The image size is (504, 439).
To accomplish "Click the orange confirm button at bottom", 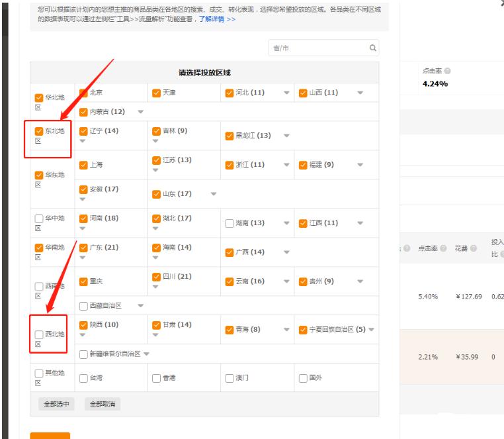I will (x=50, y=436).
